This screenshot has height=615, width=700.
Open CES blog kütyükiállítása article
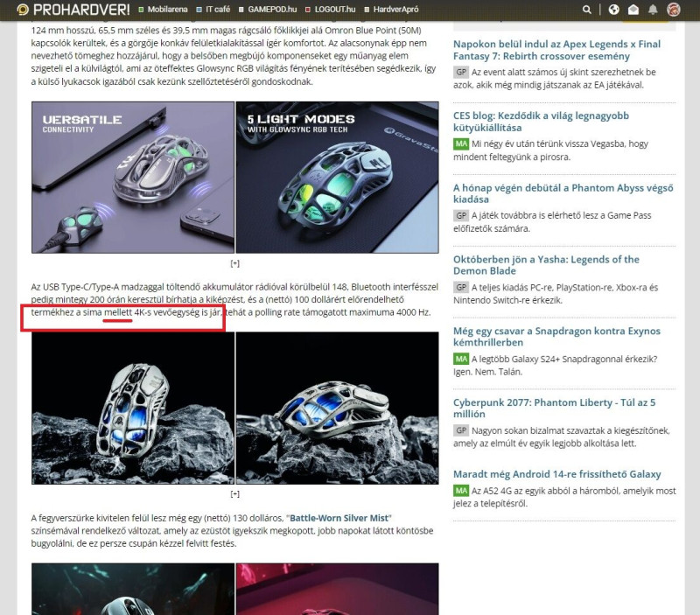point(541,122)
